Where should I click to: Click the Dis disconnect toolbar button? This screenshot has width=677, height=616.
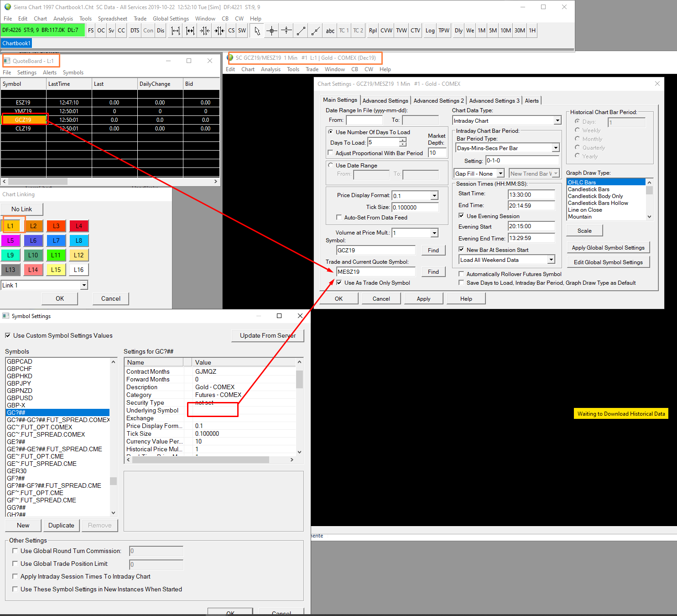pos(161,31)
